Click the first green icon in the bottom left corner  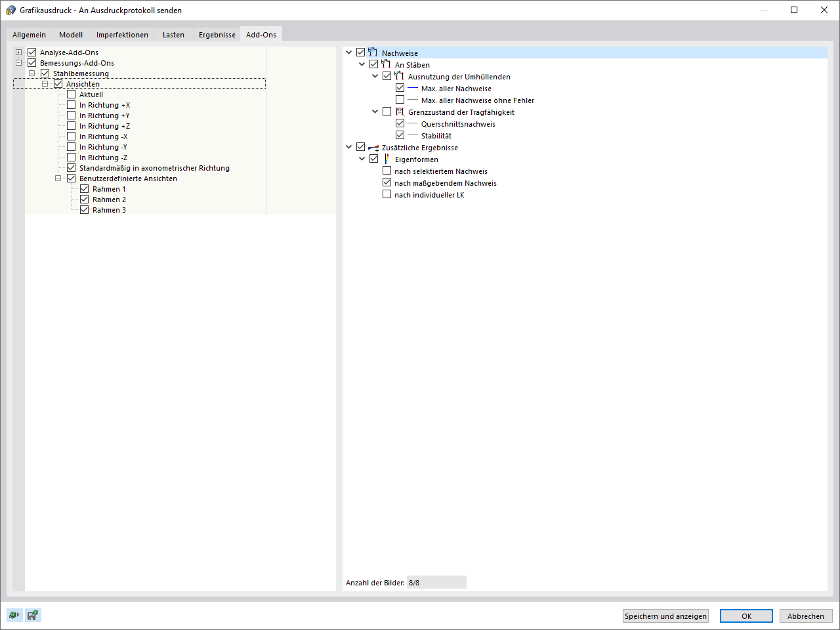tap(14, 616)
